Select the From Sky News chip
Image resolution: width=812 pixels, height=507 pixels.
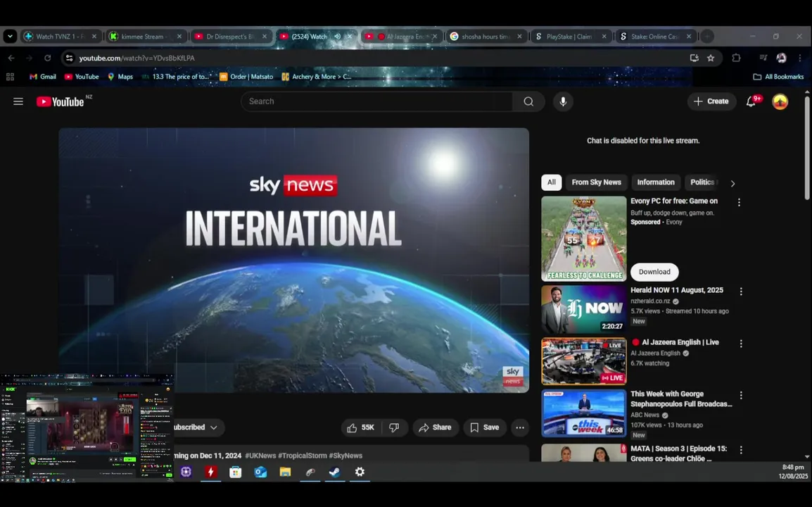click(x=596, y=182)
